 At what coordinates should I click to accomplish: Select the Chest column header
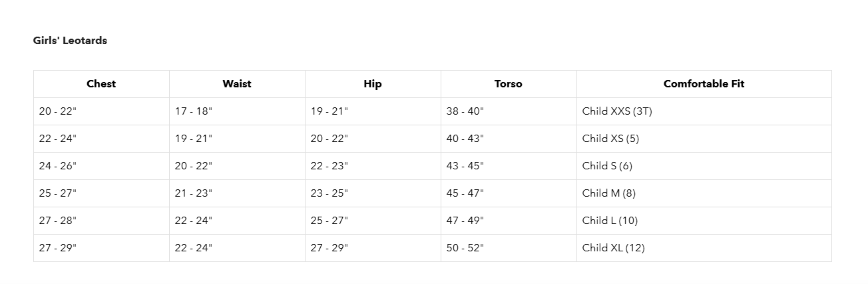pos(101,84)
